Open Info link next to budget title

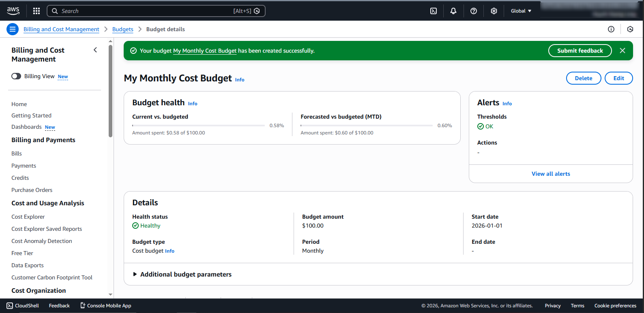point(240,80)
